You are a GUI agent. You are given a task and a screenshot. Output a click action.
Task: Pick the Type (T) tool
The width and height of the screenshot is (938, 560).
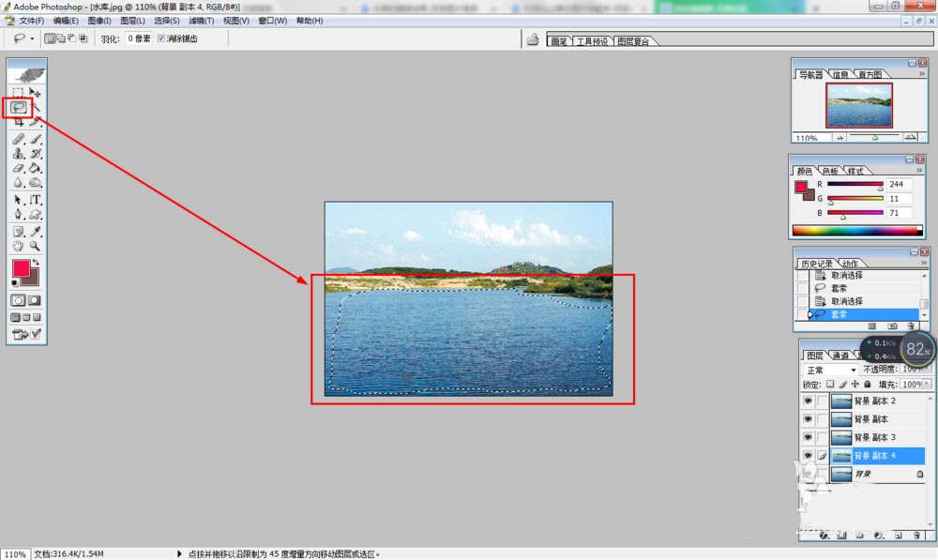click(x=36, y=200)
